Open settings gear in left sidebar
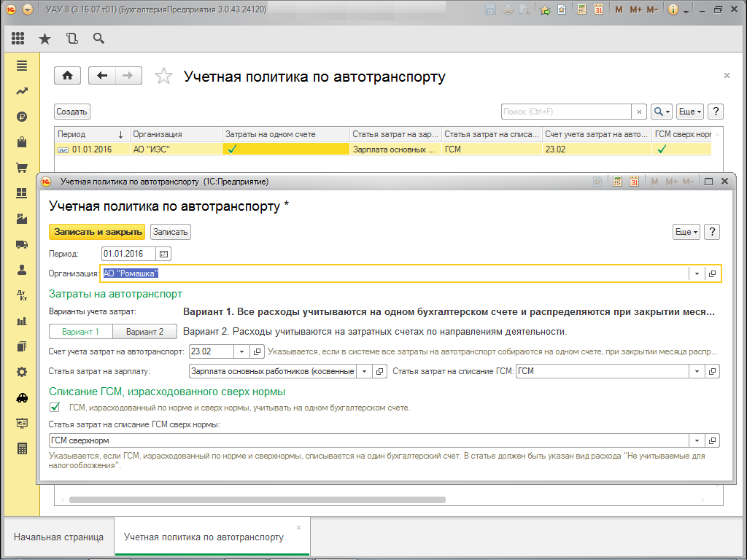 pyautogui.click(x=22, y=372)
